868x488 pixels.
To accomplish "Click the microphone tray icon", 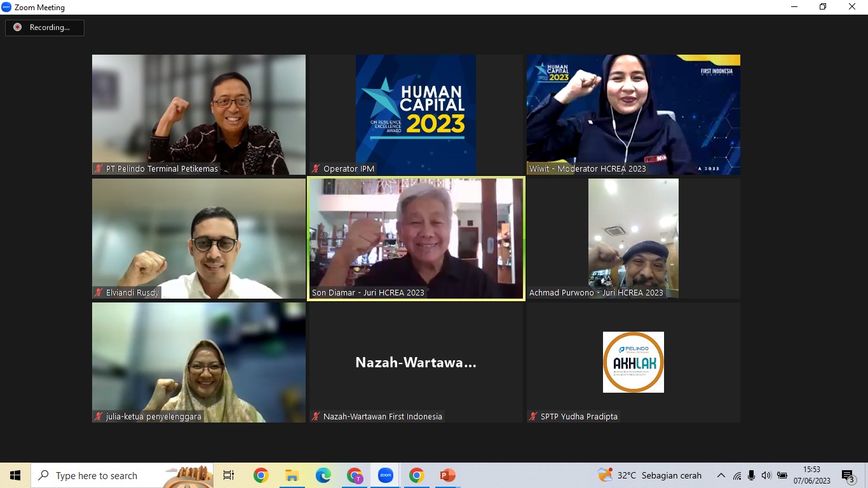I will click(752, 475).
